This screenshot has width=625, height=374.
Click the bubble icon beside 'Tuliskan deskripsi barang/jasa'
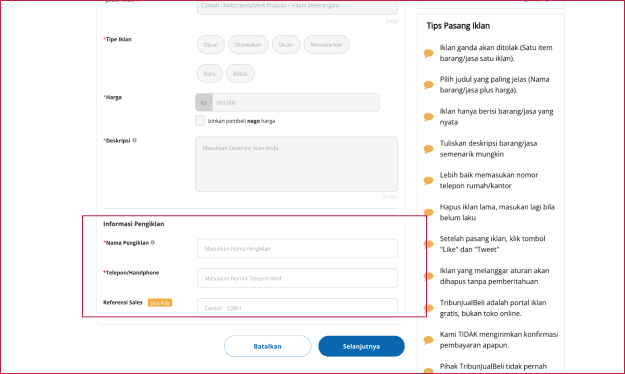coord(428,149)
